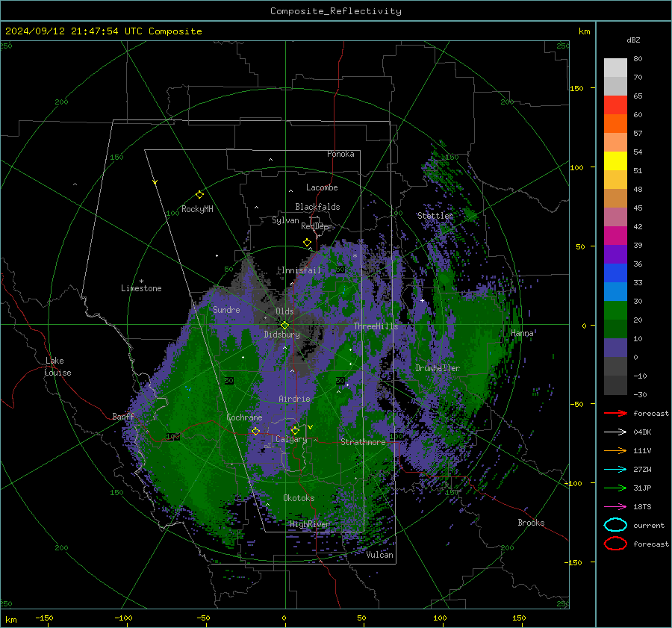Click the HighRiver town label
The height and width of the screenshot is (628, 672).
309,524
